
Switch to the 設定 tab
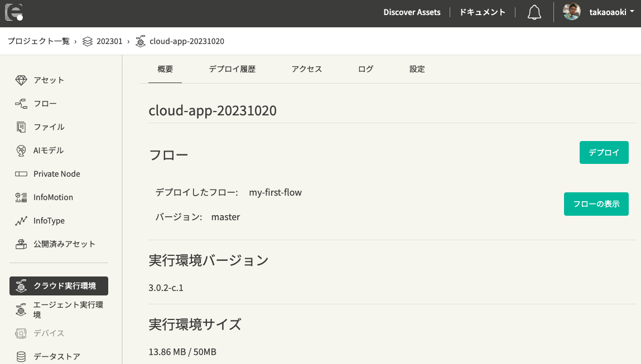(417, 69)
